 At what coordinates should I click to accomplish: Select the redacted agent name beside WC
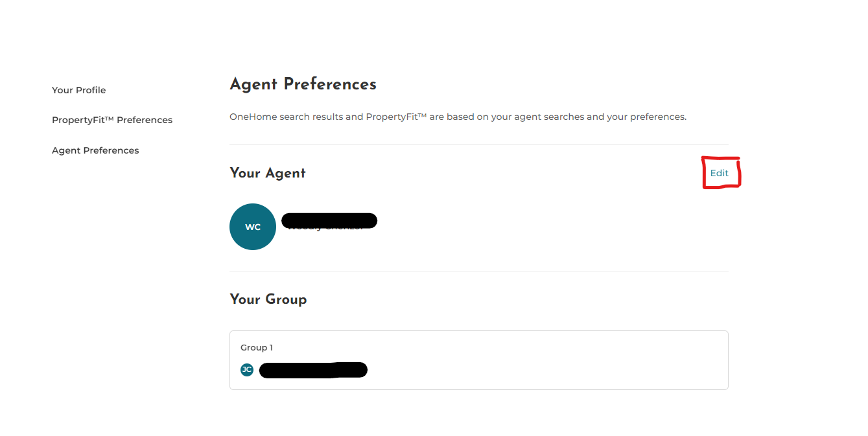329,221
